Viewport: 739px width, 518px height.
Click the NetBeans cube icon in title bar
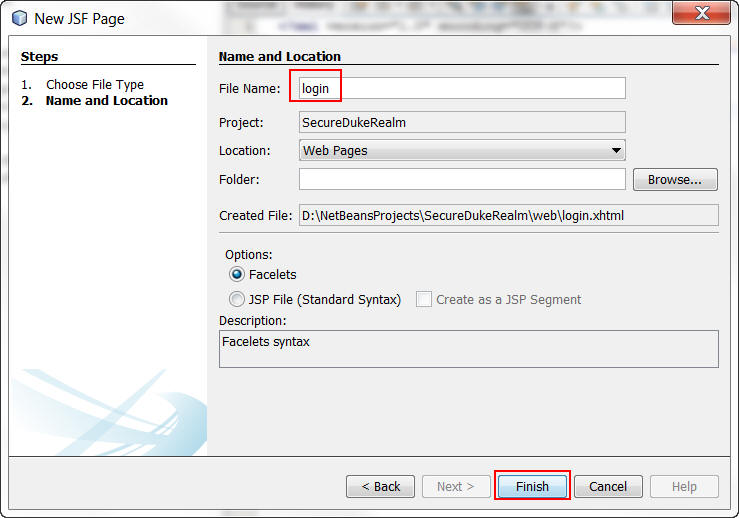click(x=19, y=18)
